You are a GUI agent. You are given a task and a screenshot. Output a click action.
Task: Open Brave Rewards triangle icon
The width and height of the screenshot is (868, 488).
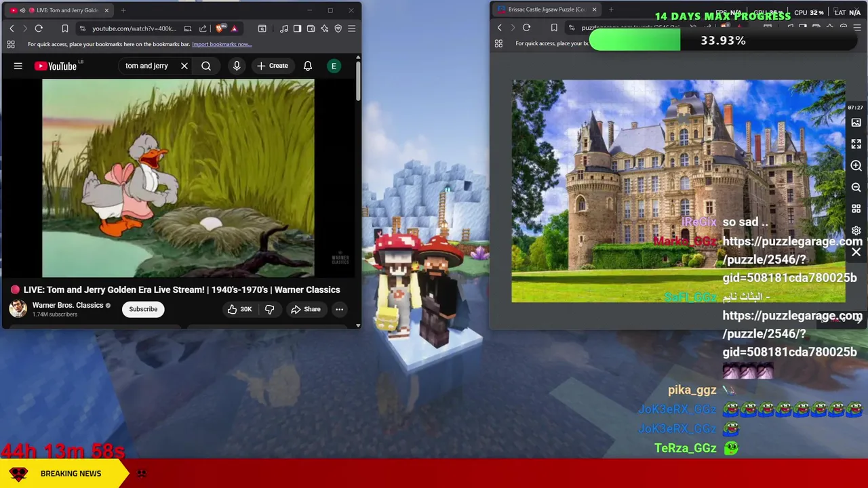[234, 28]
